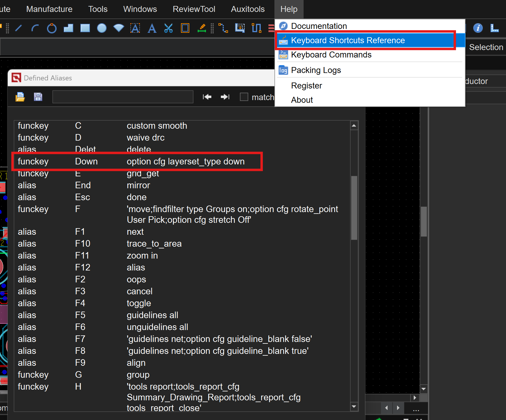Click the ruler measure icon
506x420 pixels.
(494, 28)
